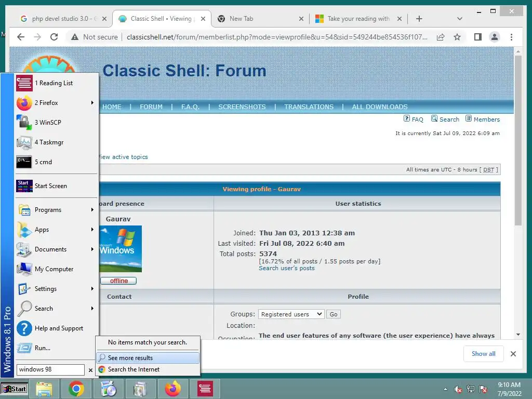Image resolution: width=532 pixels, height=399 pixels.
Task: Go to FORUM in site navigation
Action: [151, 107]
